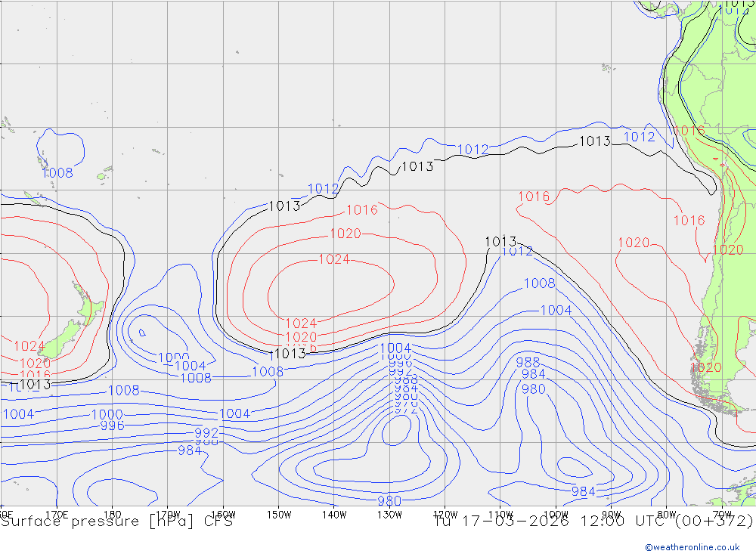756x554 pixels.
Task: Click the 170W longitude label
Action: (168, 515)
